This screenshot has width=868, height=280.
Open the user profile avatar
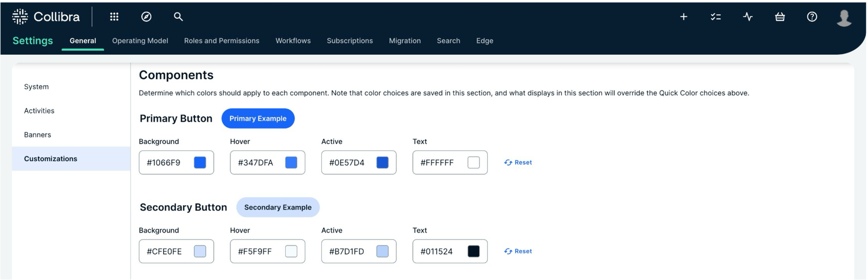(x=844, y=18)
